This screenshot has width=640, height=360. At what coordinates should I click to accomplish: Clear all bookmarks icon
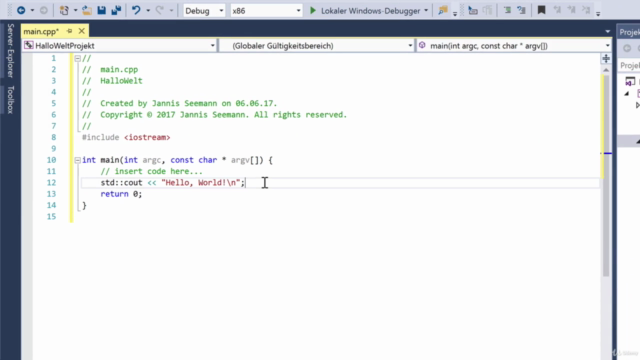click(586, 11)
